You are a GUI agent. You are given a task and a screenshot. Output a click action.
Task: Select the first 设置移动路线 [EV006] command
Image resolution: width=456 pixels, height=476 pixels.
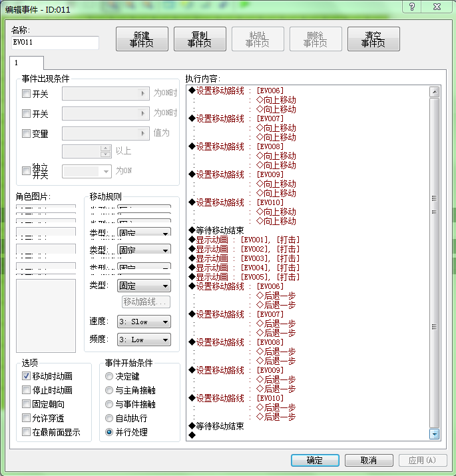236,91
